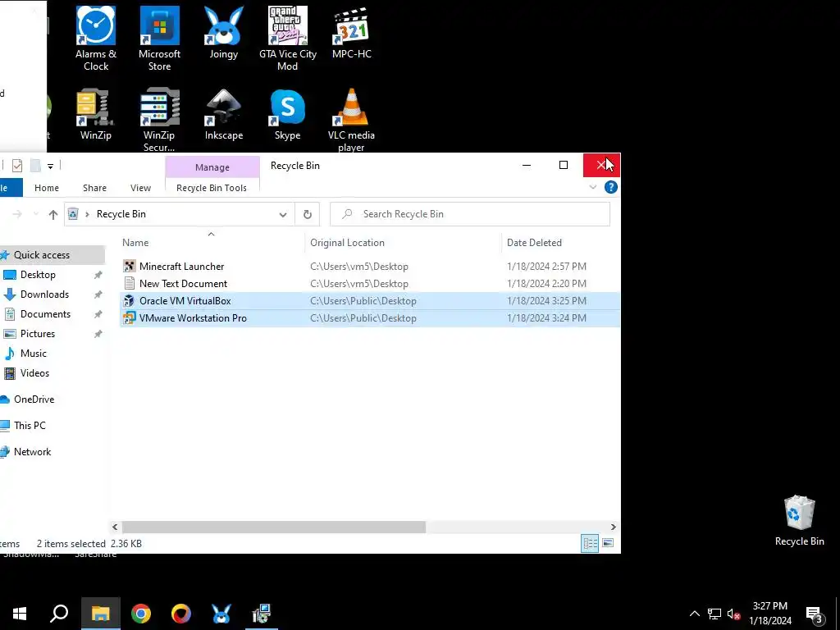Open the Joingy desktop shortcut

(223, 32)
